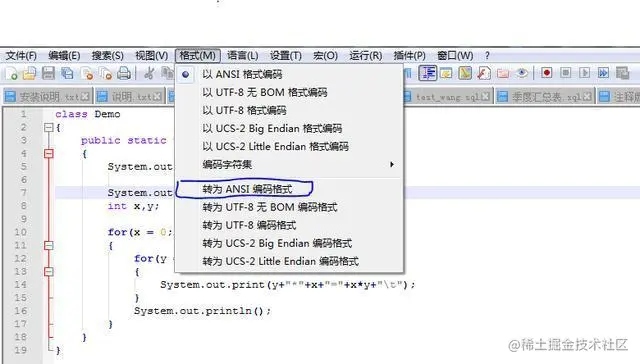Collapse the red fold marker on line 4
The image size is (640, 364).
pyautogui.click(x=49, y=154)
